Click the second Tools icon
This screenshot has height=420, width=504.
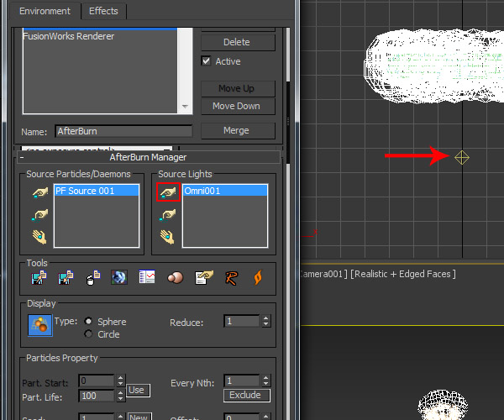pos(66,277)
